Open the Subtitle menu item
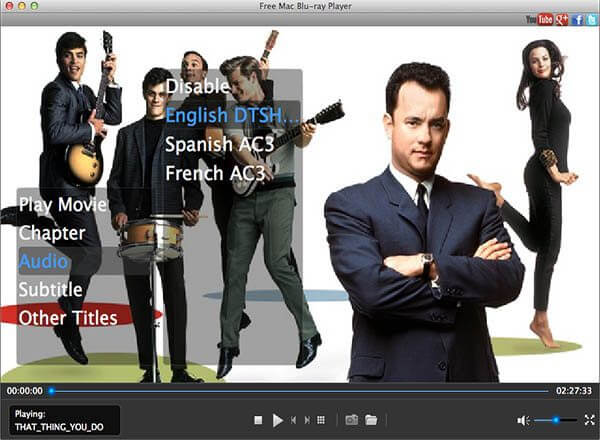Image resolution: width=600 pixels, height=440 pixels. point(51,290)
